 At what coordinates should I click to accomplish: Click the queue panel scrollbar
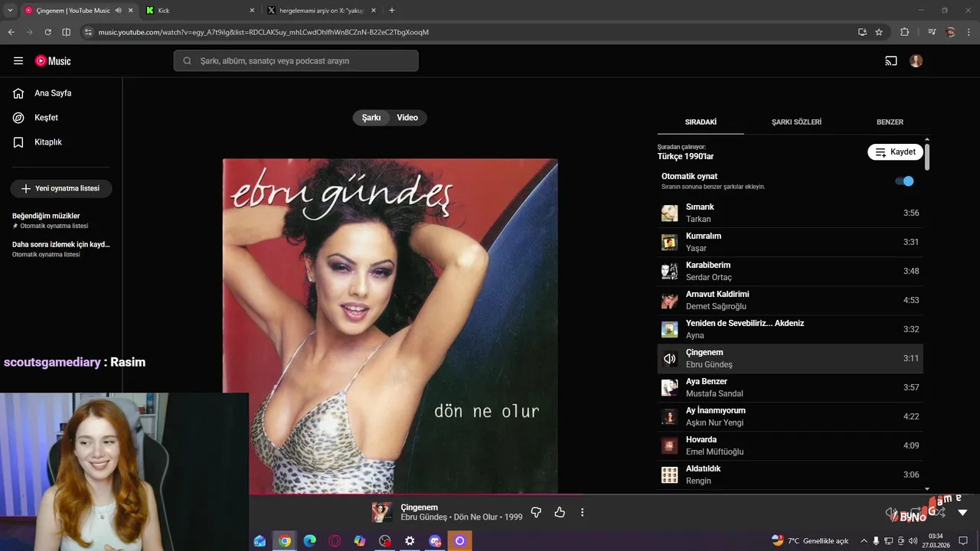[x=927, y=157]
